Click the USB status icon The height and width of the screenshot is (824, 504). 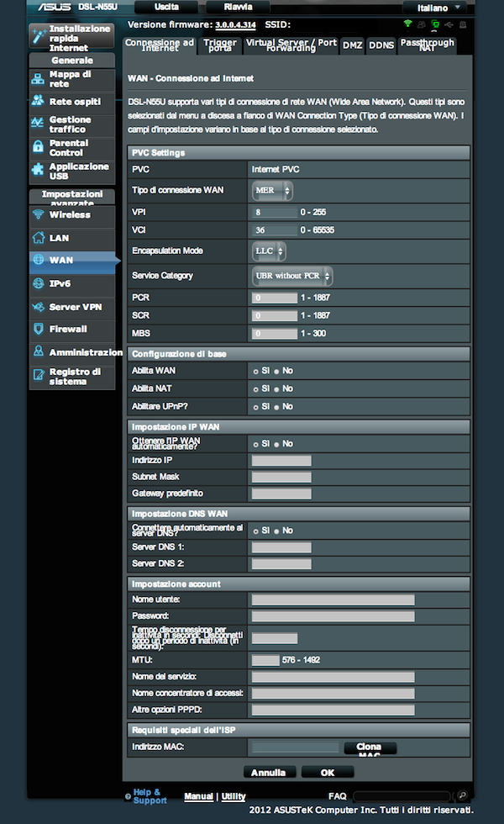[x=449, y=24]
